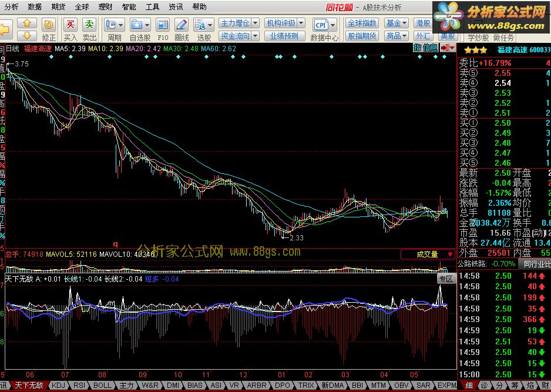This screenshot has height=392, width=551.
Task: Open the 选股 dropdown arrow
Action: click(210, 25)
